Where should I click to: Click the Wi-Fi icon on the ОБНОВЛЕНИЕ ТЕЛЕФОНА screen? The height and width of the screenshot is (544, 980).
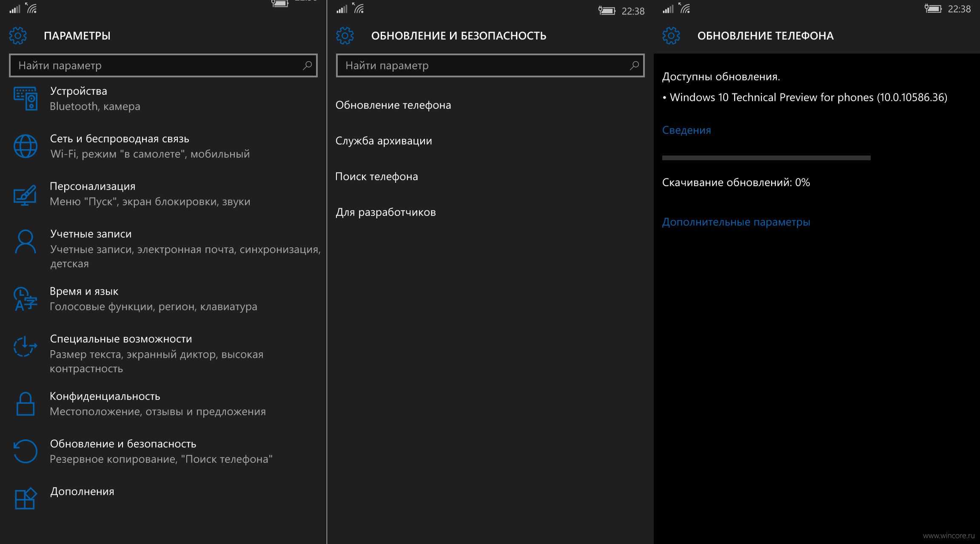[x=684, y=8]
